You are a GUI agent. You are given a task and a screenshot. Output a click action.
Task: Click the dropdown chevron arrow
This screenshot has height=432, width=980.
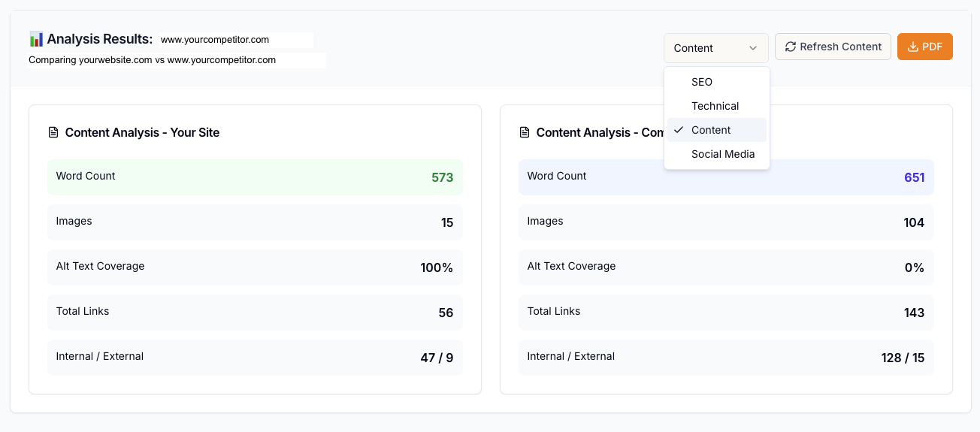[x=753, y=48]
